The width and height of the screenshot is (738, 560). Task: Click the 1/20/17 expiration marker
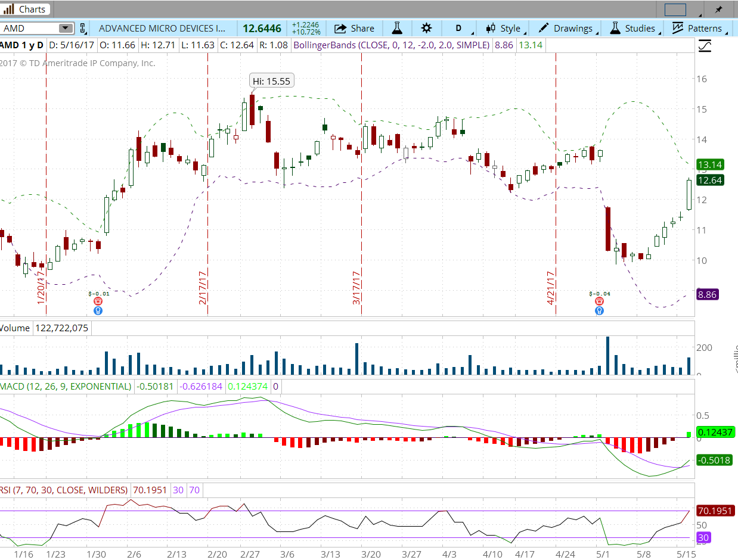coord(42,288)
